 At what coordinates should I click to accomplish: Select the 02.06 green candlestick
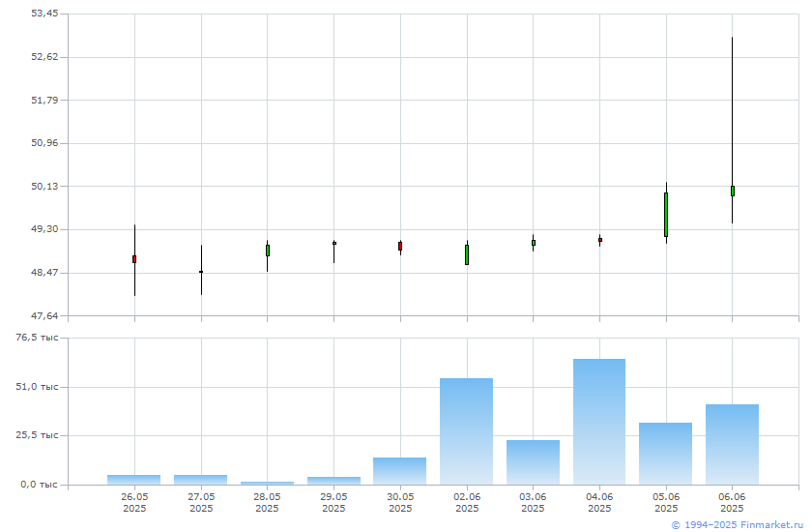tap(467, 254)
